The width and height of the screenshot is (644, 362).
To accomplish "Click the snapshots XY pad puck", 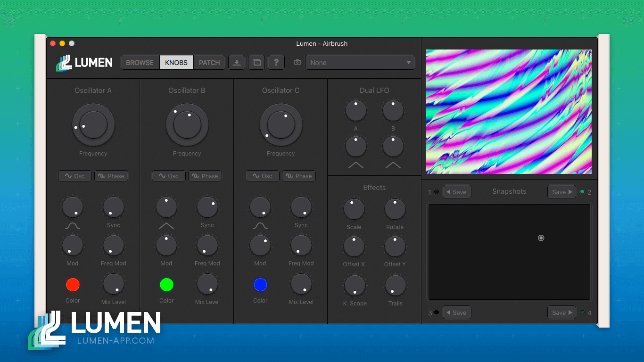I will (541, 238).
